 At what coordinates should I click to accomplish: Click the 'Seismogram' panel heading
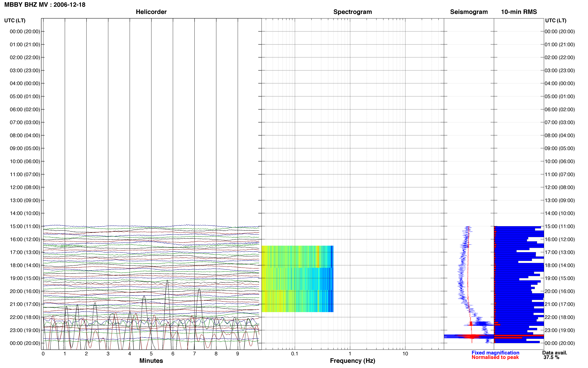coord(469,12)
